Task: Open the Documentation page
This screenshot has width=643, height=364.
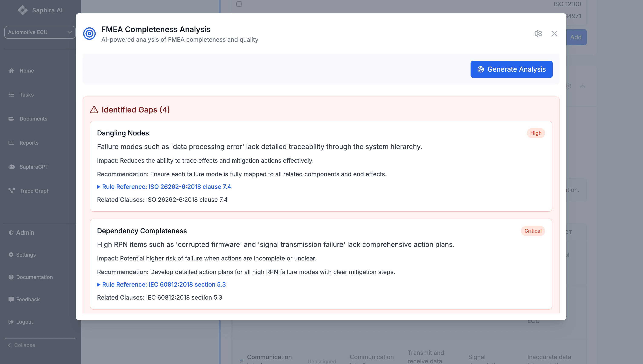Action: pyautogui.click(x=34, y=277)
